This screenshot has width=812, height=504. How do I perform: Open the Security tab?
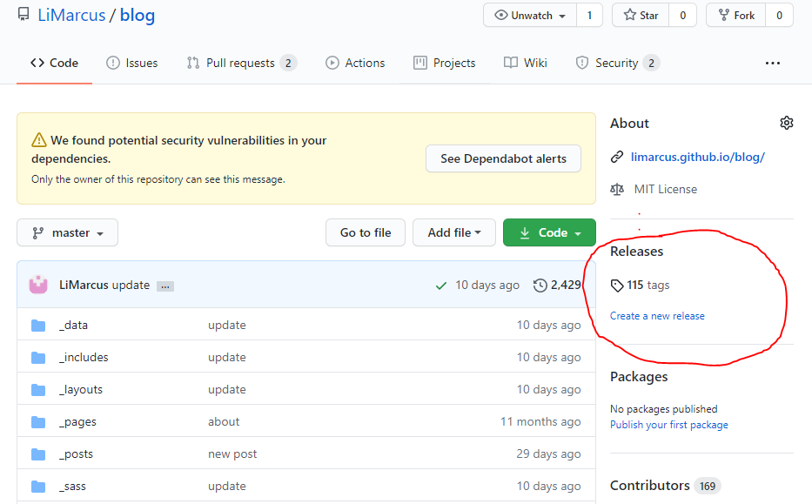[617, 64]
